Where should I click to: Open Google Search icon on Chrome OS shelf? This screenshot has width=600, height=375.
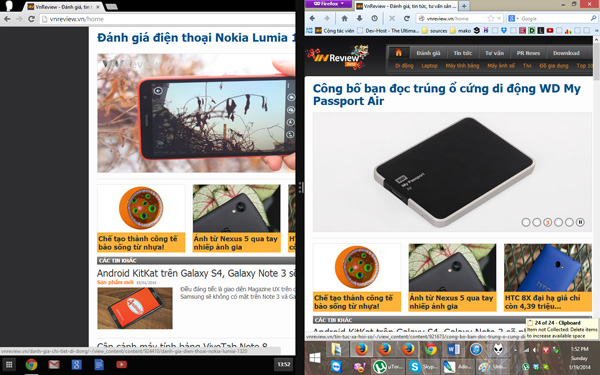click(77, 365)
